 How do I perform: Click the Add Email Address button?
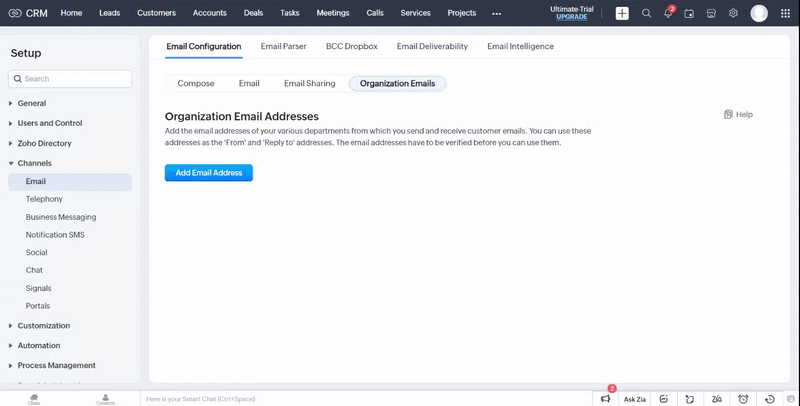[x=209, y=173]
